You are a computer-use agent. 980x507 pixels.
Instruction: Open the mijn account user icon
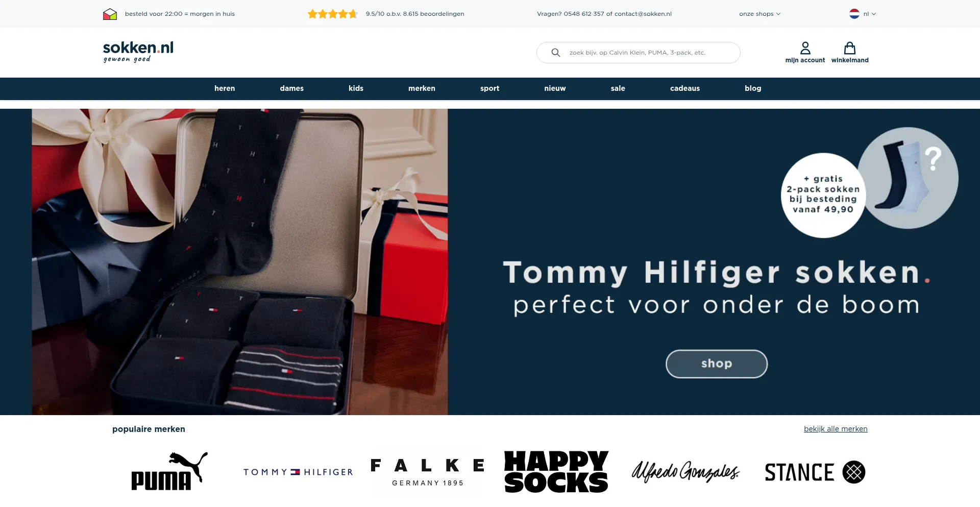(x=805, y=48)
